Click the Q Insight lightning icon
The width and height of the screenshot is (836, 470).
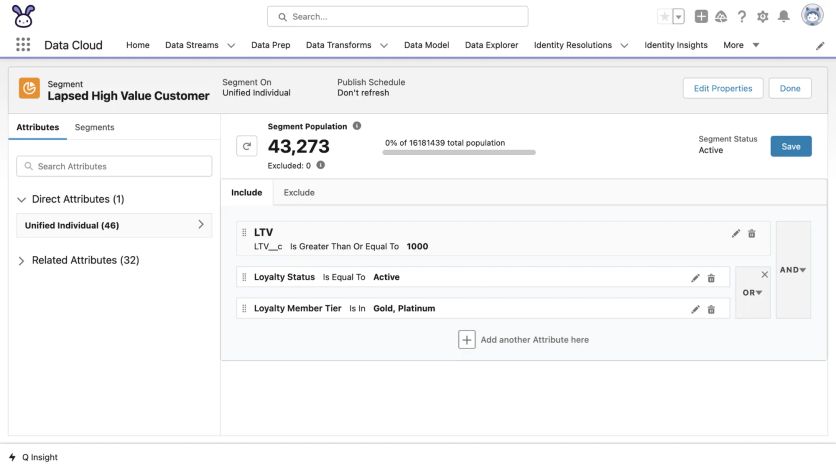tap(12, 457)
